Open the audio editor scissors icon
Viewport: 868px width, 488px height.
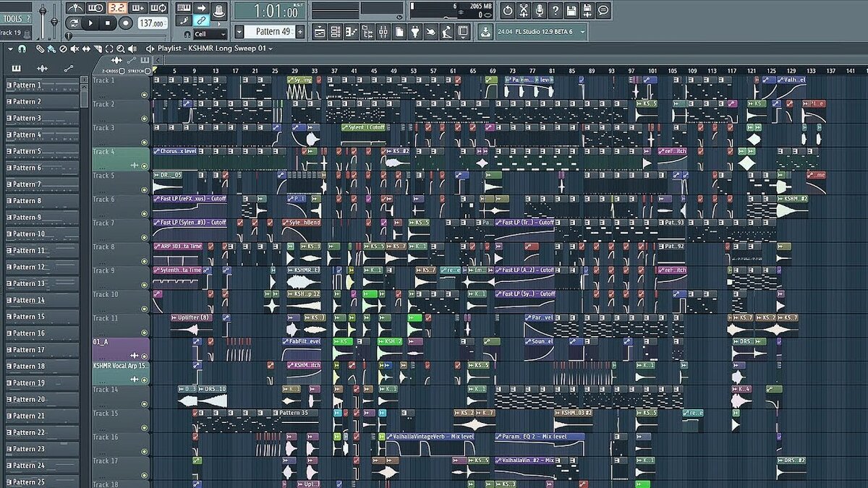(x=524, y=11)
